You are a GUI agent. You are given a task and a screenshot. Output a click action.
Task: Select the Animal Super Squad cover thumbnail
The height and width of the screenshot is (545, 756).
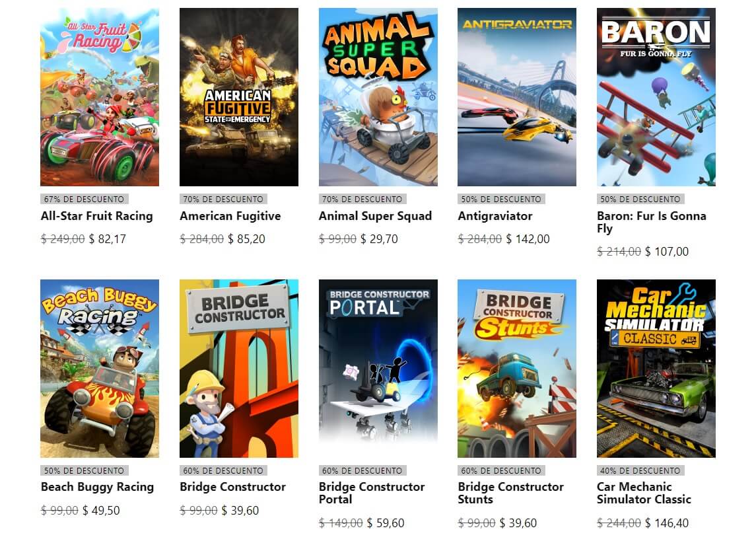pos(378,97)
